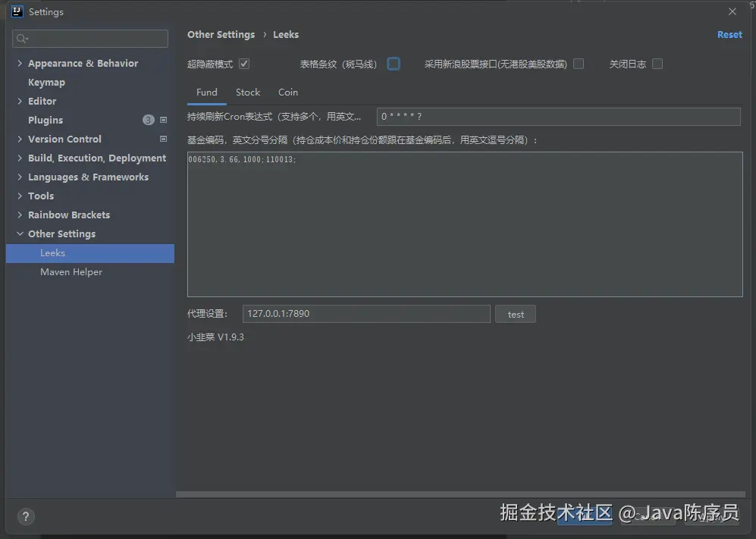Expand Appearance & Behavior section
This screenshot has height=539, width=756.
20,63
